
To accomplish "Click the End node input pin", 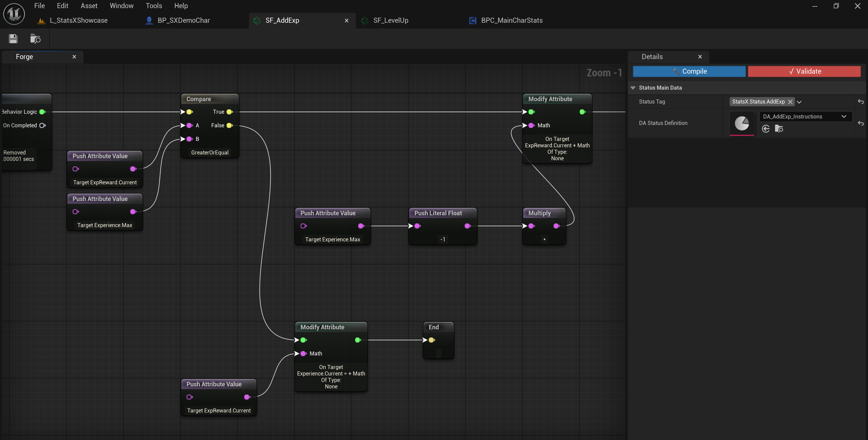I will point(431,340).
